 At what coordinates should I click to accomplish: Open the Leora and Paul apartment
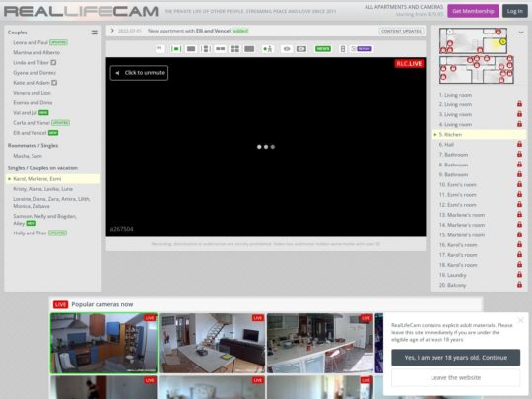(x=31, y=42)
